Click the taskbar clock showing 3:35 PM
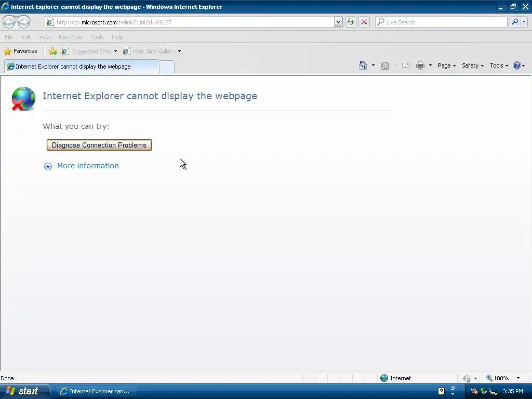Viewport: 532px width, 399px height. (513, 391)
